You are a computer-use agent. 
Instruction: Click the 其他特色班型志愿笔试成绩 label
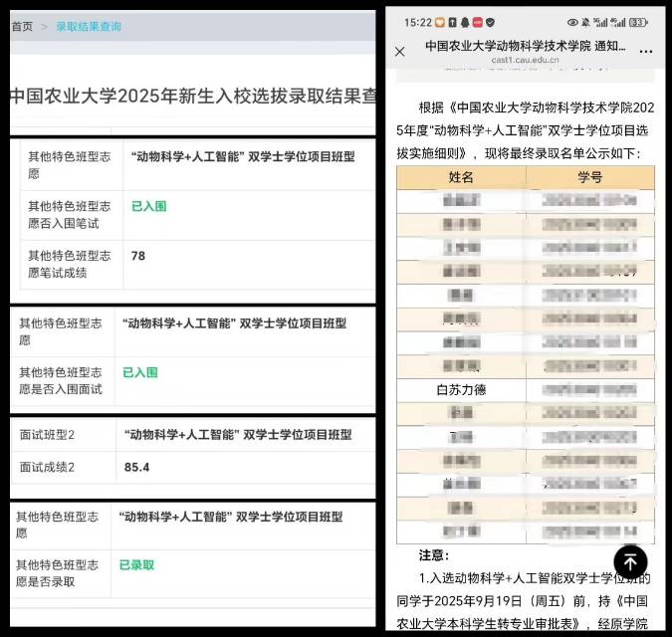69,265
